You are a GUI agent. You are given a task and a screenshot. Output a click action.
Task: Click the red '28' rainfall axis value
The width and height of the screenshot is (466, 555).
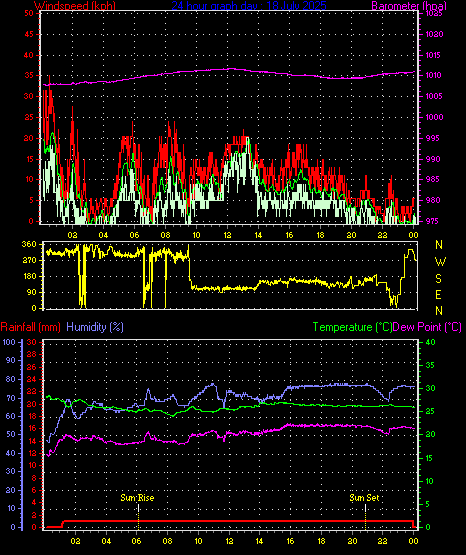[32, 355]
